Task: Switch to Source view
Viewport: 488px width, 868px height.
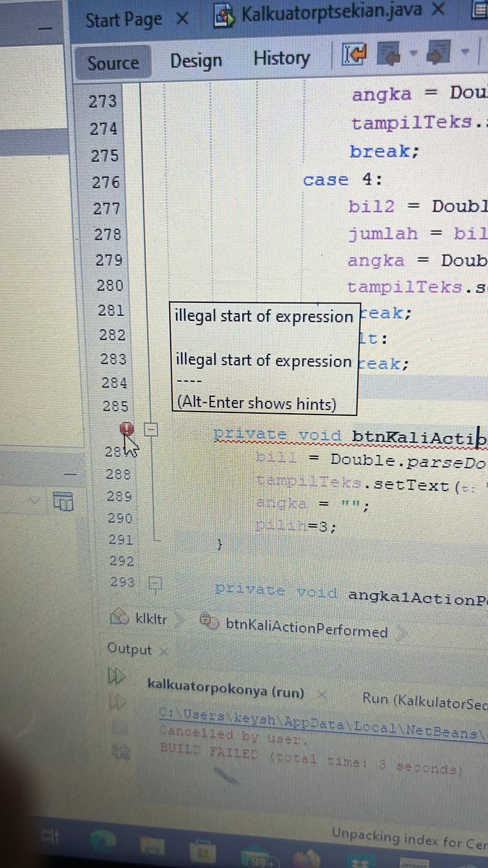Action: point(113,63)
